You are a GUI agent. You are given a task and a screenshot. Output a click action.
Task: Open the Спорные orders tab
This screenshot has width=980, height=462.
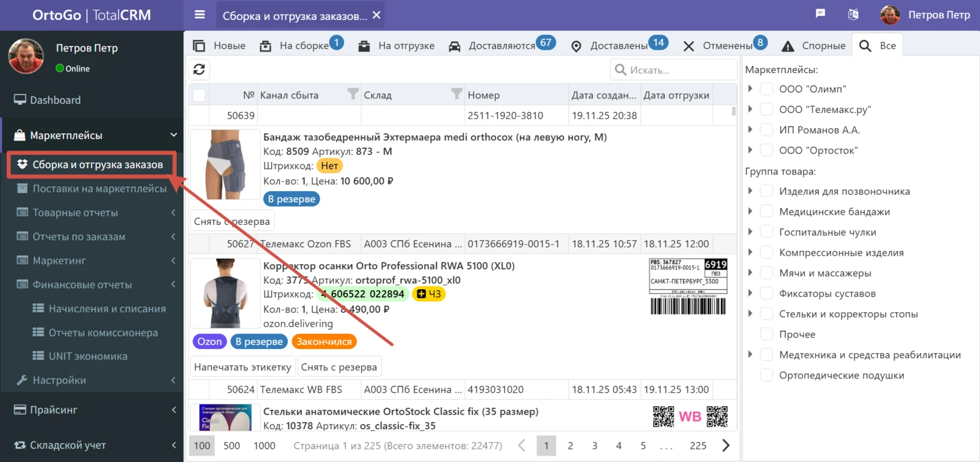(814, 46)
